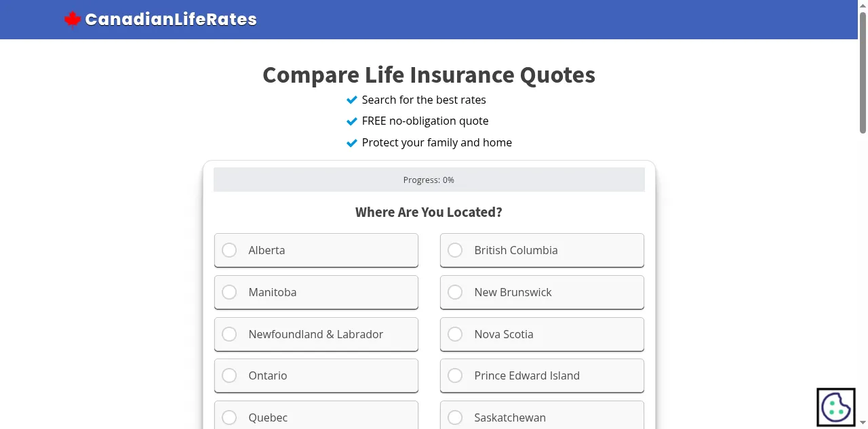The width and height of the screenshot is (868, 429).
Task: Click the Progress 0% bar
Action: click(429, 180)
